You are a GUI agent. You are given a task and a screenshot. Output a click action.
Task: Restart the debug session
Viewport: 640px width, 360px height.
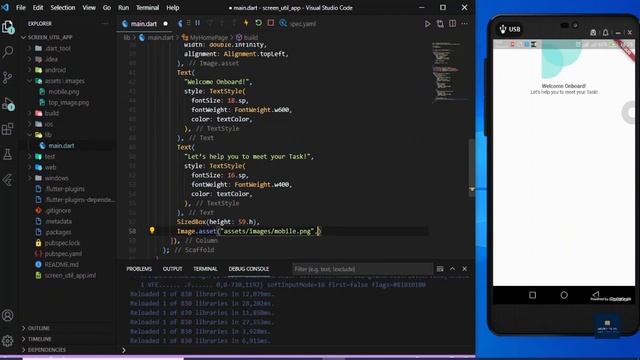258,23
